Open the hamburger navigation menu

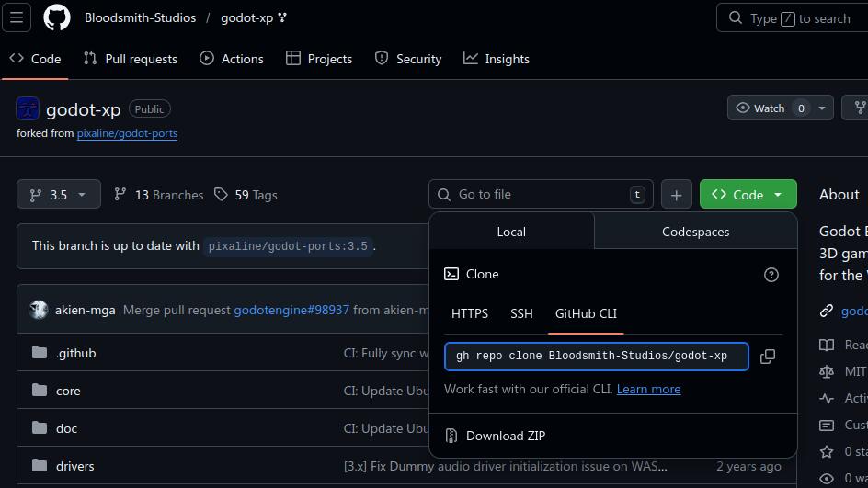point(17,17)
